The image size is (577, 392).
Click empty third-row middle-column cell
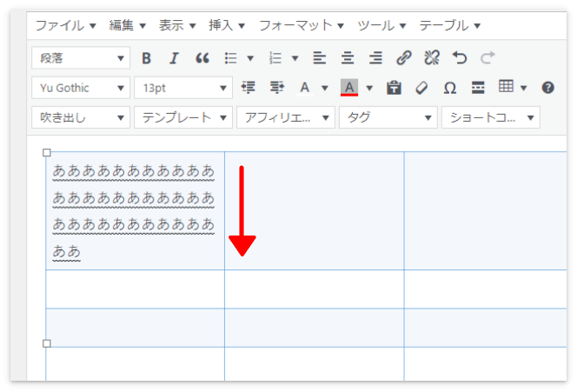point(315,328)
